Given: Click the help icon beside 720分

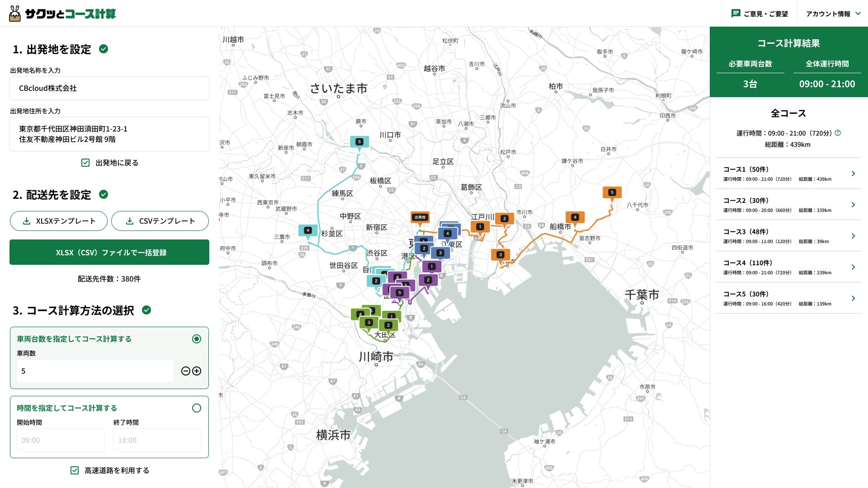Looking at the screenshot, I should coord(838,133).
